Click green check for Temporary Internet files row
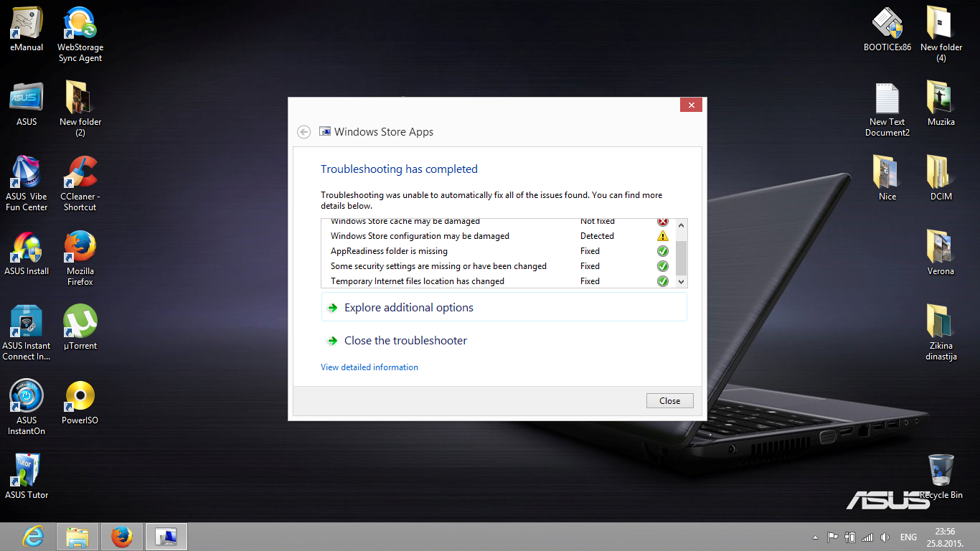Viewport: 980px width, 551px height. (663, 281)
